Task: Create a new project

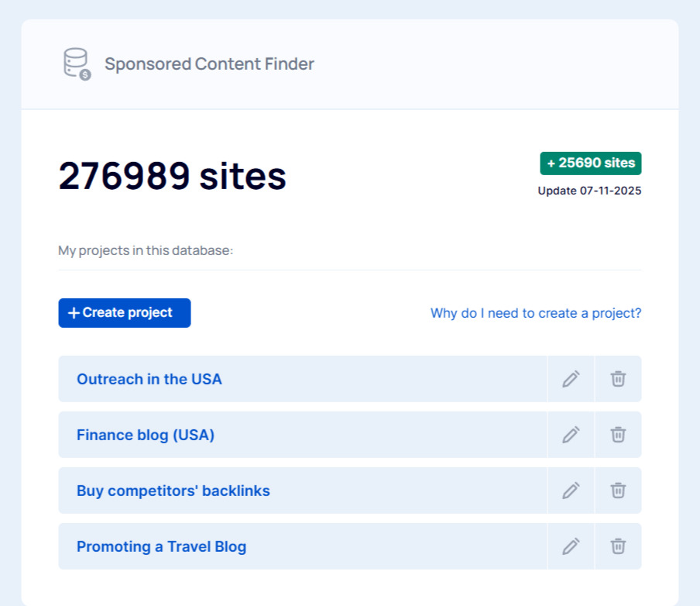Action: 124,313
